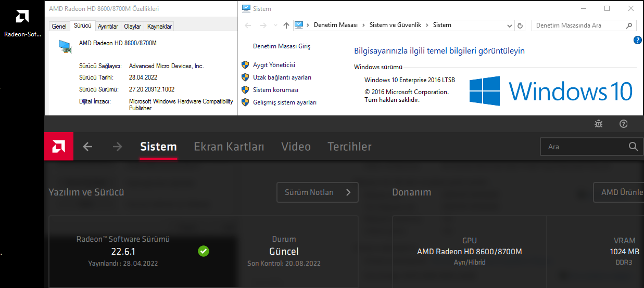The width and height of the screenshot is (644, 288).
Task: Navigate forward in Sistem window
Action: tap(263, 25)
